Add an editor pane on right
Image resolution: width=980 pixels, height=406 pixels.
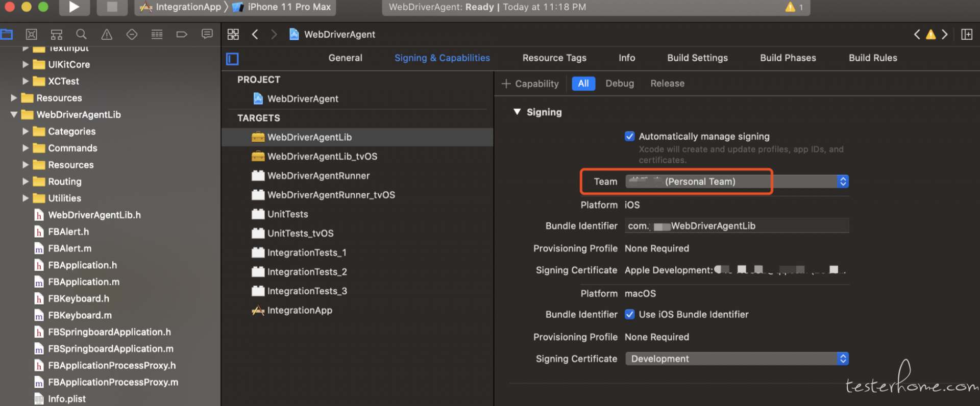pyautogui.click(x=967, y=34)
